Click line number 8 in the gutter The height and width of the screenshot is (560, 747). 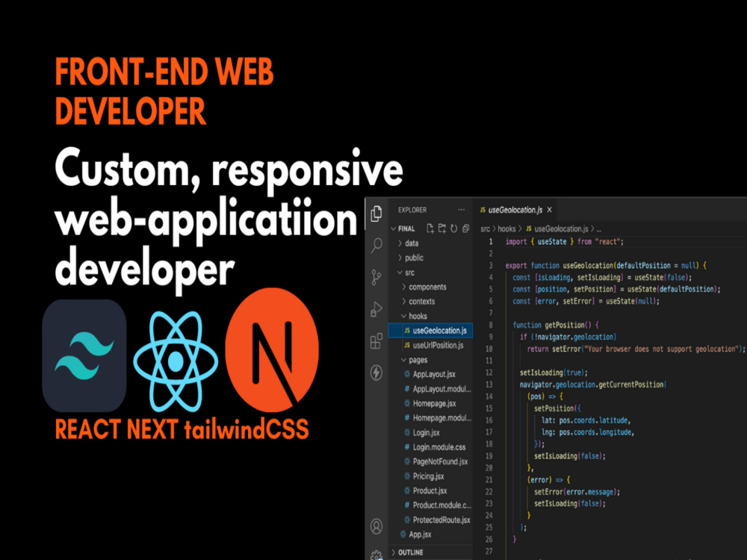pyautogui.click(x=490, y=326)
